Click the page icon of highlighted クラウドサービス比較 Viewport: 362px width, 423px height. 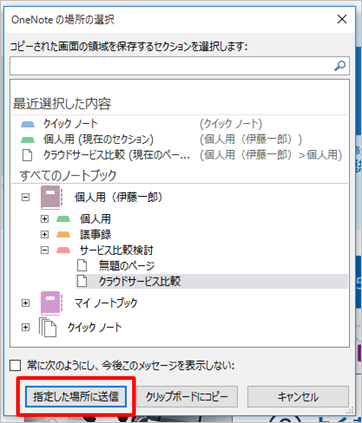[82, 281]
